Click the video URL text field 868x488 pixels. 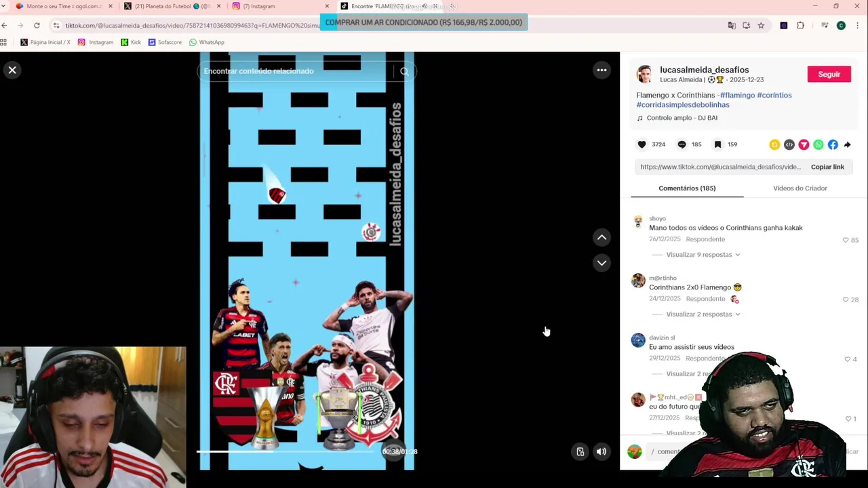[x=720, y=167]
